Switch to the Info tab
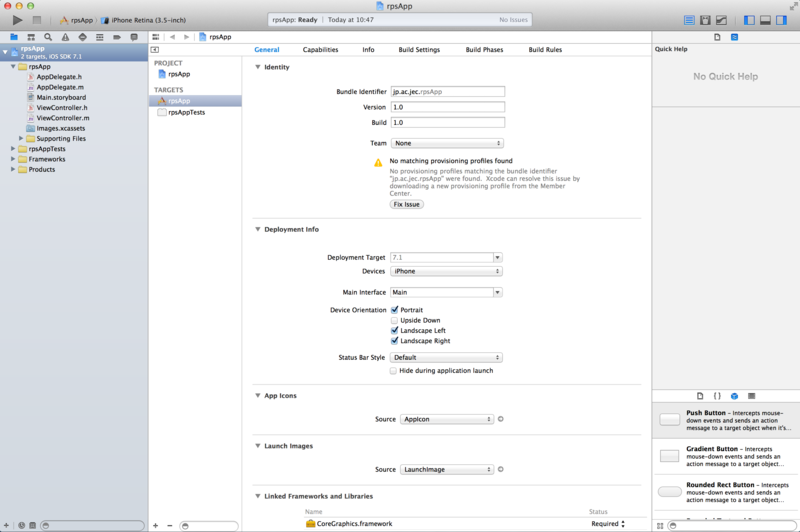 [368, 49]
